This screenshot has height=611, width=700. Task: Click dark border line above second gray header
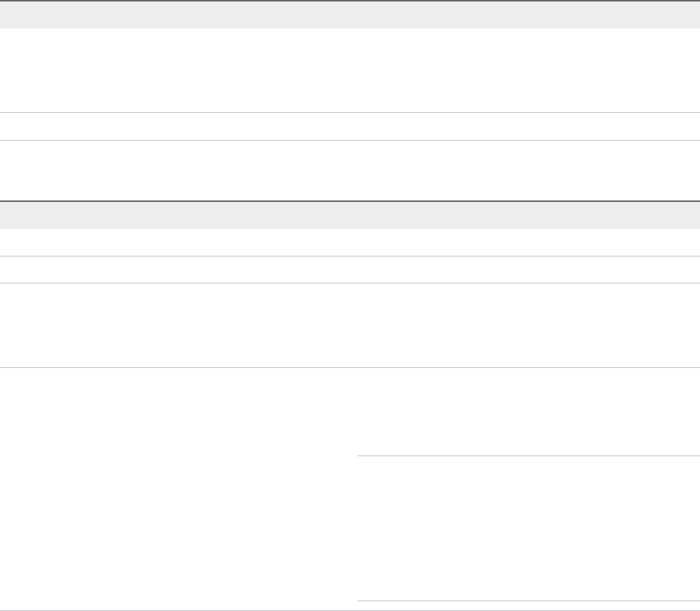[x=350, y=200]
